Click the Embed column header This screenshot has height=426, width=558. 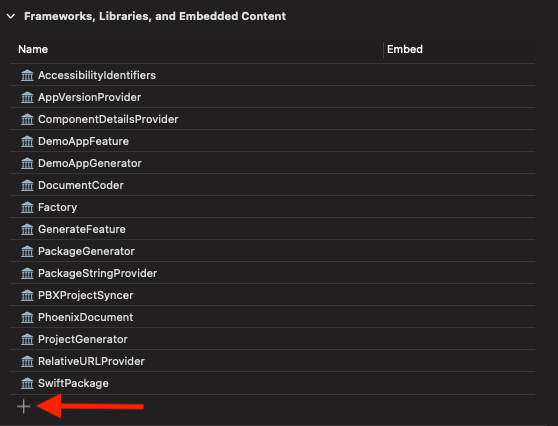(405, 49)
